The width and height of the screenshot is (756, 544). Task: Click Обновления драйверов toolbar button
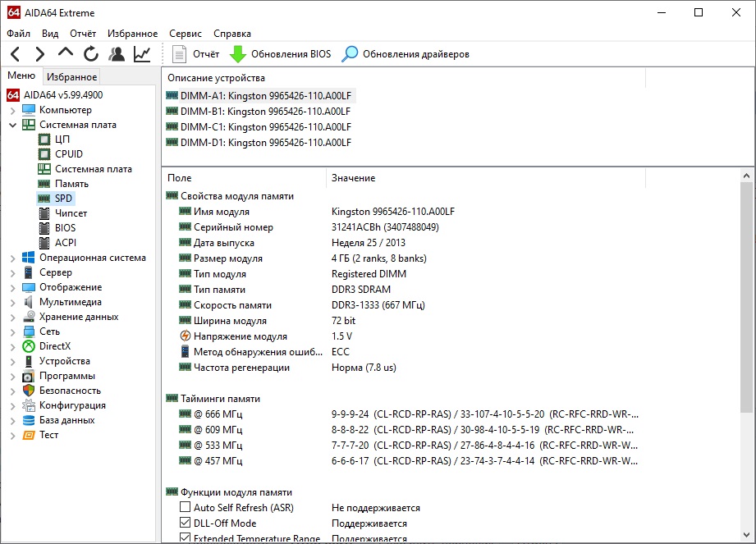[x=405, y=54]
